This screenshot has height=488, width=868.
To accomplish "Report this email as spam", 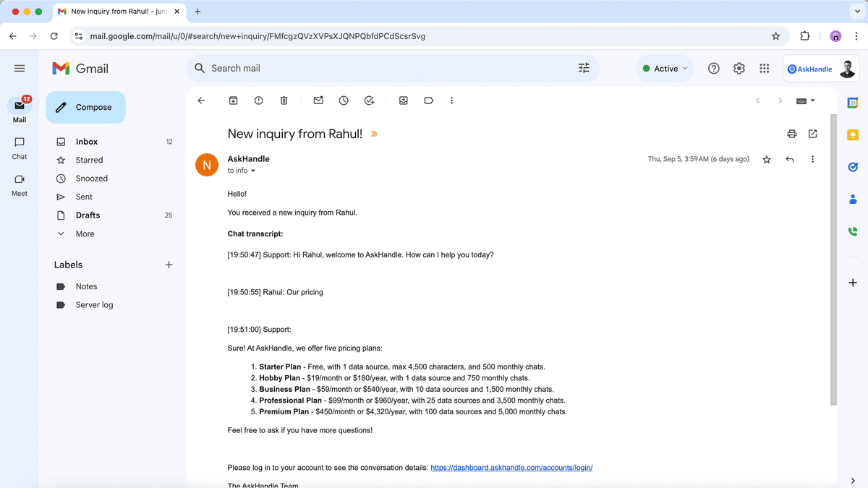I will click(x=258, y=100).
